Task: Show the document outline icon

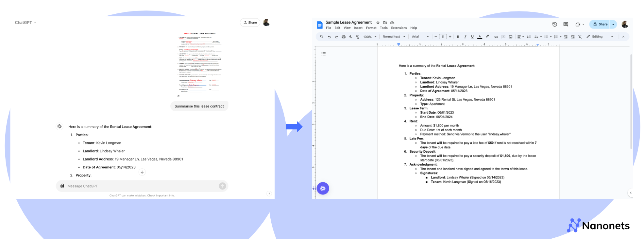Action: (324, 54)
